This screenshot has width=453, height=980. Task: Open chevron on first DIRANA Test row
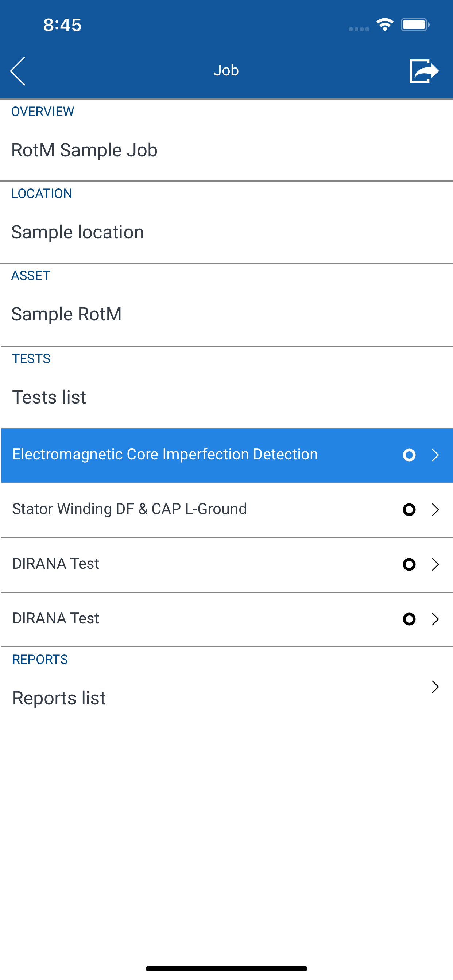(x=435, y=565)
